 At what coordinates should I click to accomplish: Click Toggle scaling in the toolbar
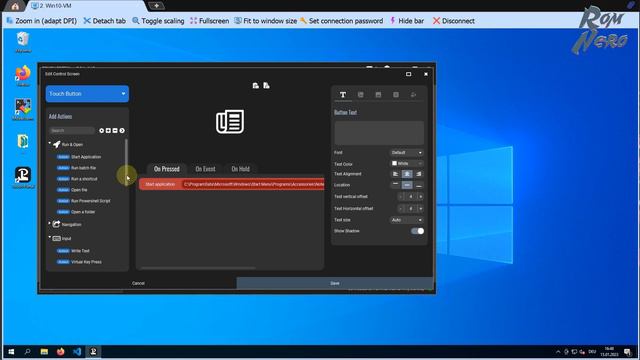(x=158, y=21)
